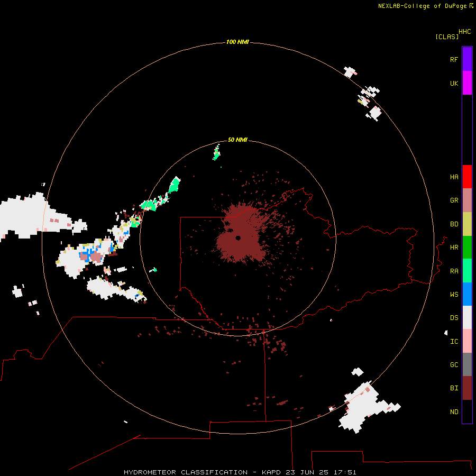Click the BD yellow legend swatch
This screenshot has width=476, height=476.
coord(467,224)
